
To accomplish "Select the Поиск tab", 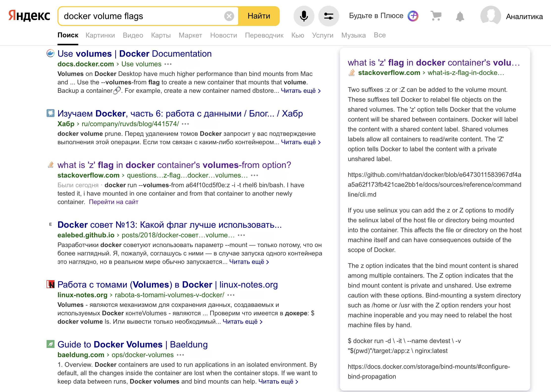I will (68, 35).
